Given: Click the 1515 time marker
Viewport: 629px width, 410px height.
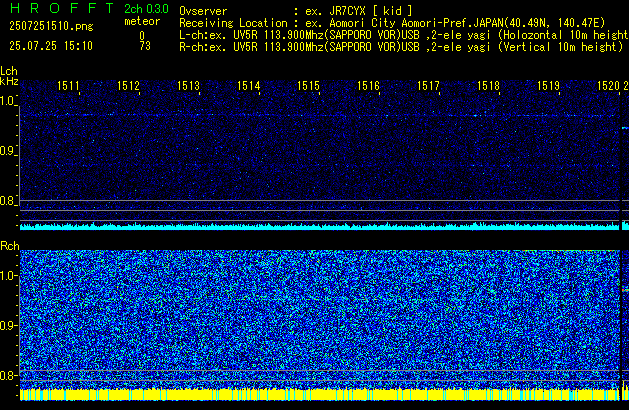Looking at the screenshot, I should tap(308, 86).
